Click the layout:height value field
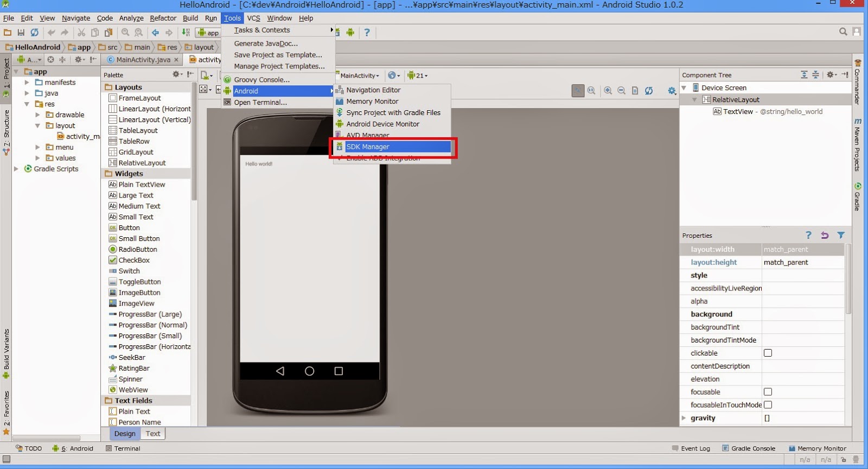Screen dimensions: 868x469 [803, 262]
